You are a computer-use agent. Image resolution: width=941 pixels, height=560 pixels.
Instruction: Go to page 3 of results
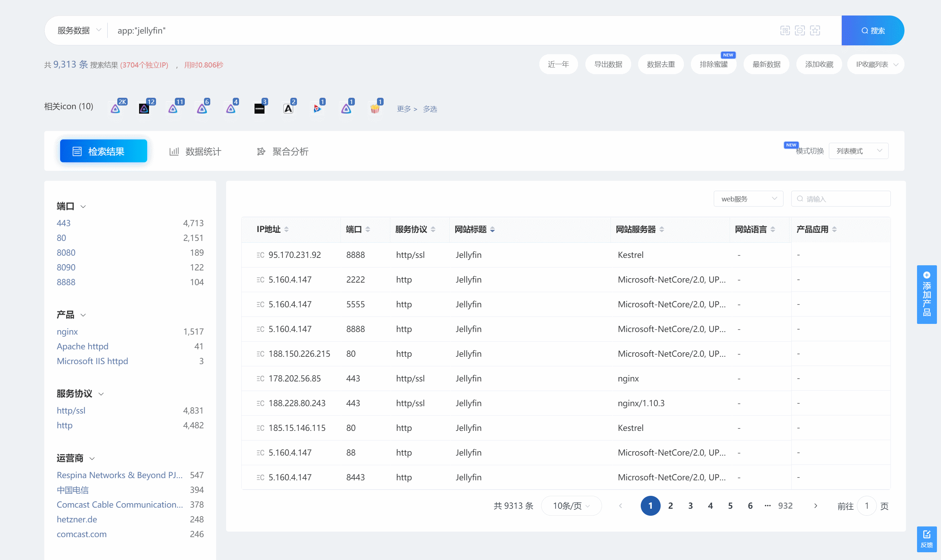pyautogui.click(x=690, y=506)
